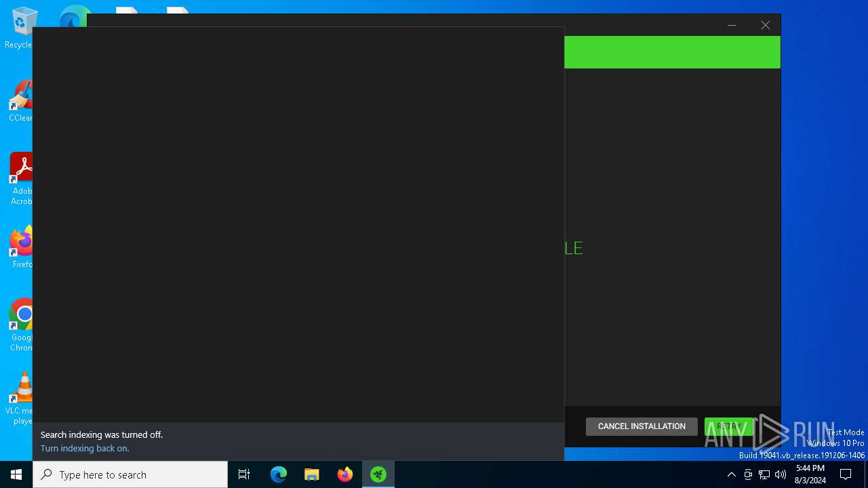Launch Firefox from the taskbar

(345, 474)
